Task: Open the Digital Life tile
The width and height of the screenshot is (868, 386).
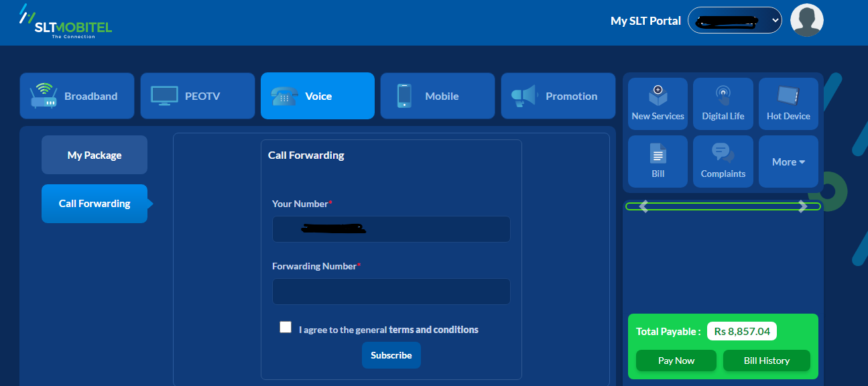Action: tap(723, 104)
